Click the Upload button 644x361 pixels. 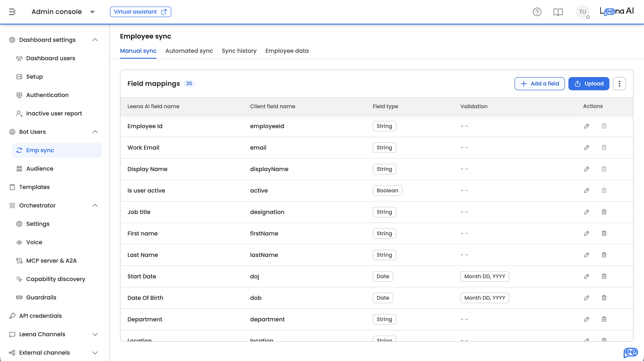[x=589, y=83]
